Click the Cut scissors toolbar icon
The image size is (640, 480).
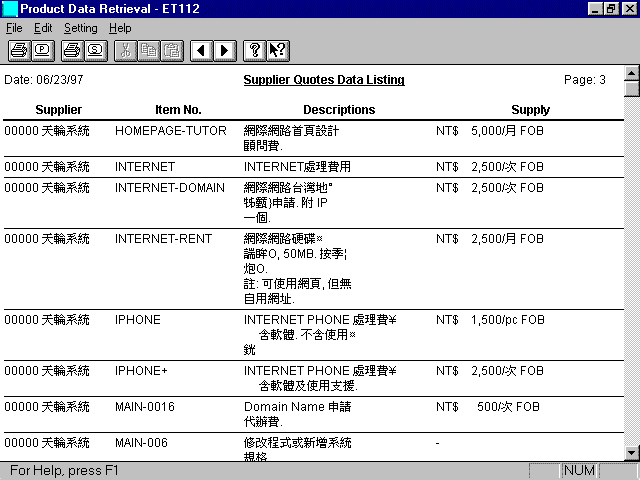[x=125, y=51]
